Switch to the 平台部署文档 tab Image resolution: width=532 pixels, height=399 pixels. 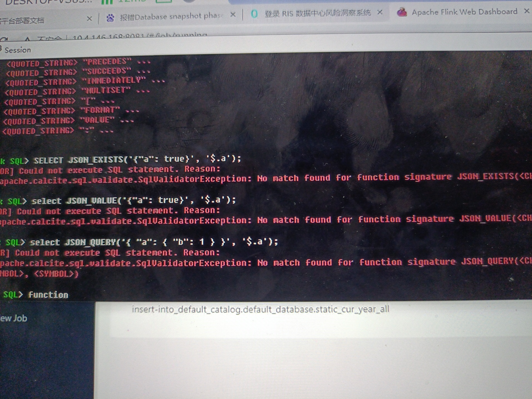tap(22, 21)
